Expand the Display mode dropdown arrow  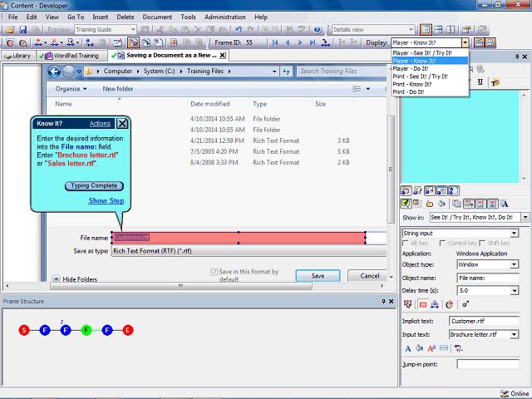pyautogui.click(x=465, y=42)
